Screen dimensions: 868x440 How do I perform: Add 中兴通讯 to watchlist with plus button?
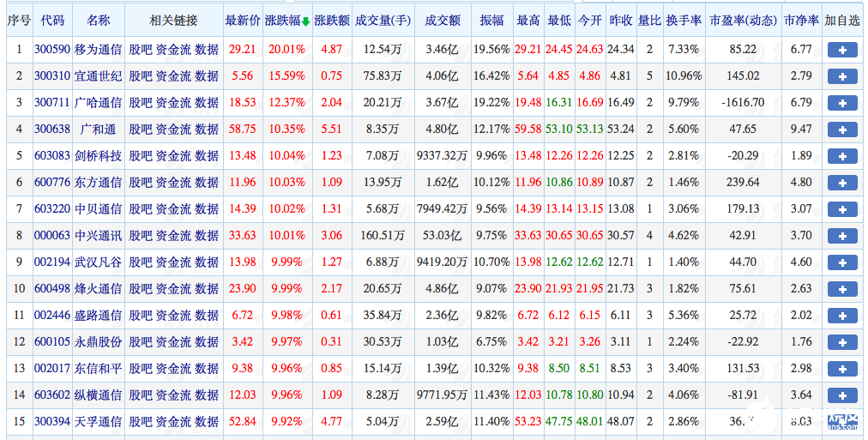pos(842,236)
